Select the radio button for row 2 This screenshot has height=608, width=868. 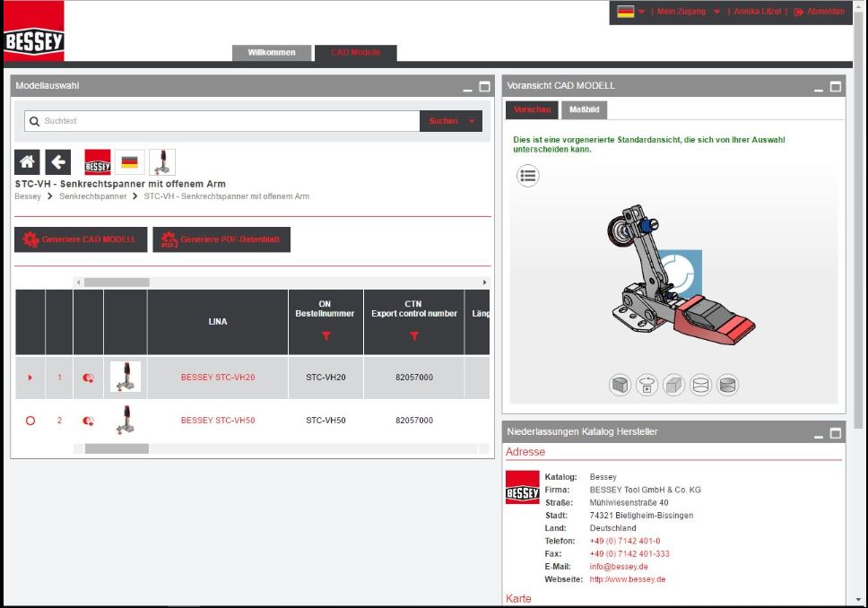click(x=30, y=421)
